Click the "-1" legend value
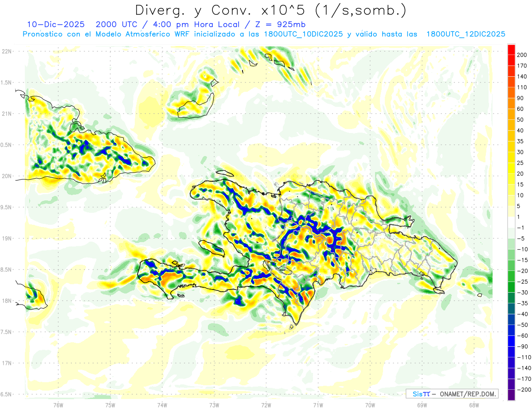The height and width of the screenshot is (411, 532). [x=520, y=227]
